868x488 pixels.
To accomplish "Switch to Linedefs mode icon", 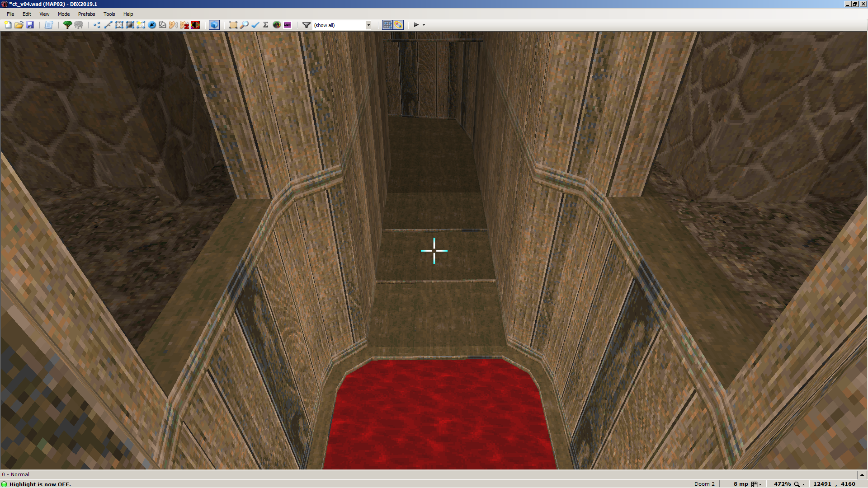I will (108, 25).
